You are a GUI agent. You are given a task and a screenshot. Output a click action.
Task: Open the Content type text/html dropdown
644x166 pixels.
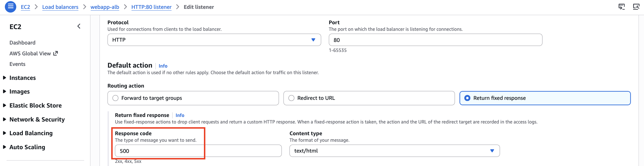[x=394, y=151]
